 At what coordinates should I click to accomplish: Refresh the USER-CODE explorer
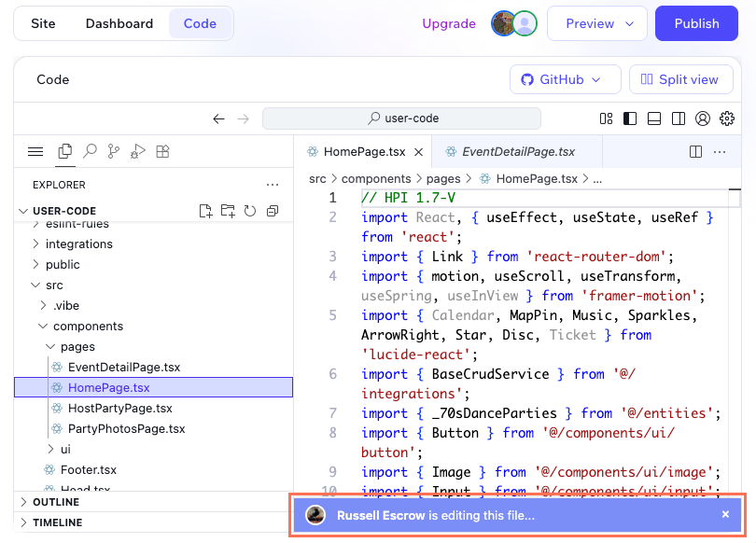pyautogui.click(x=248, y=211)
